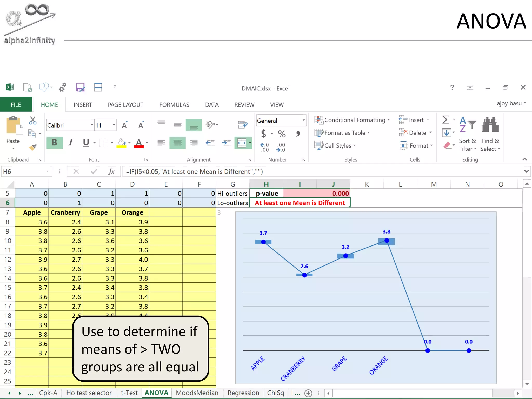The height and width of the screenshot is (399, 532).
Task: Toggle Align Left
Action: [161, 143]
